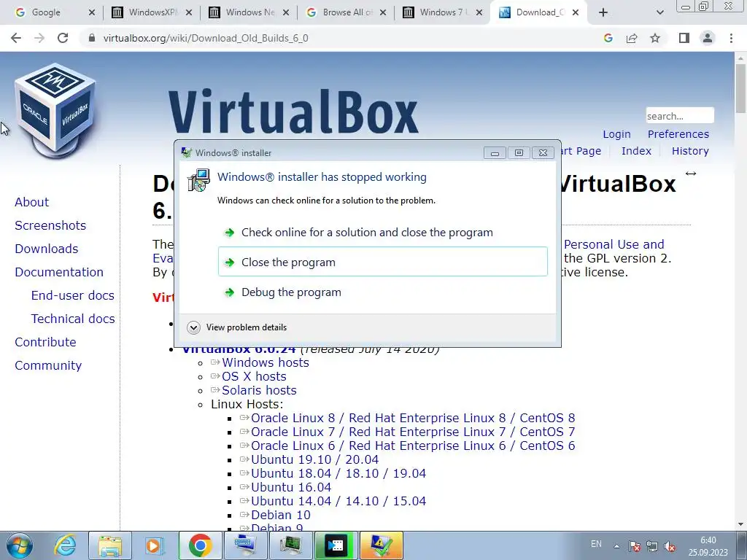Open the Chrome side panel icon
Image resolution: width=747 pixels, height=560 pixels.
[x=684, y=38]
